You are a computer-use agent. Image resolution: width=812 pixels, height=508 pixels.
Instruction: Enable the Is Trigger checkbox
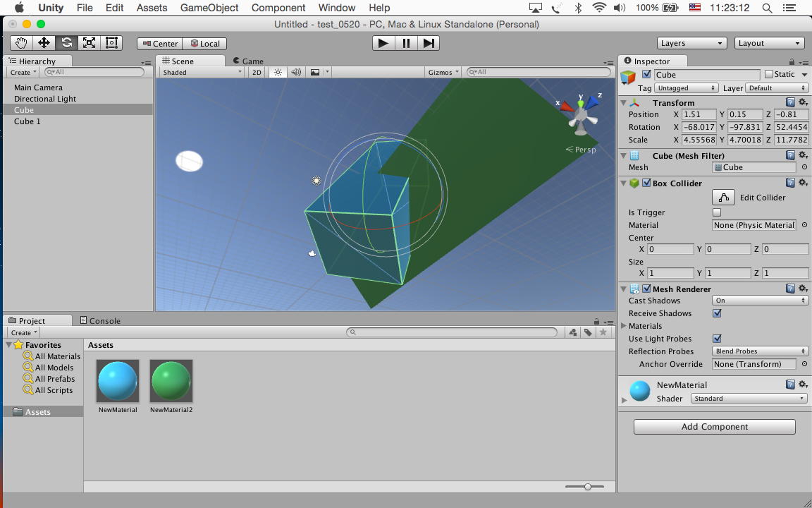(x=717, y=212)
